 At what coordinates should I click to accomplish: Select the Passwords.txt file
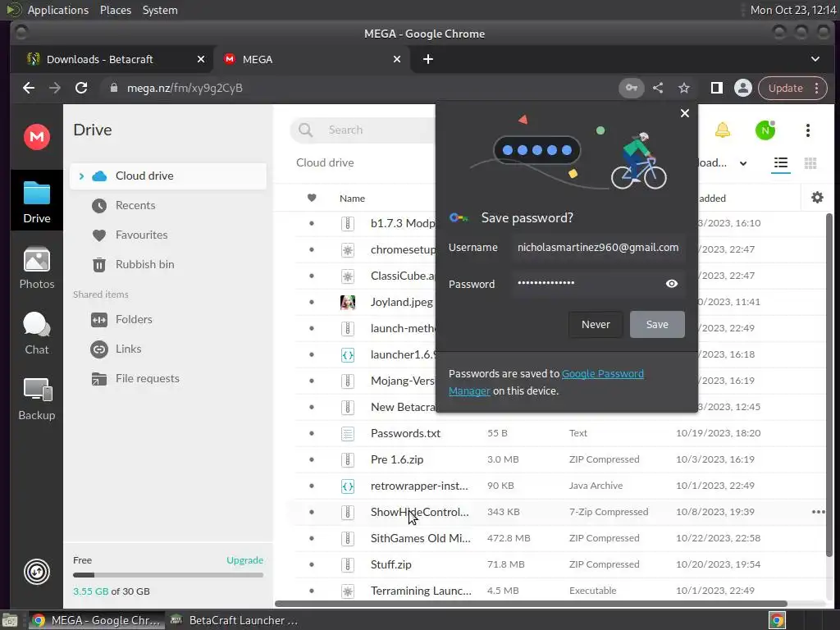pyautogui.click(x=559, y=433)
